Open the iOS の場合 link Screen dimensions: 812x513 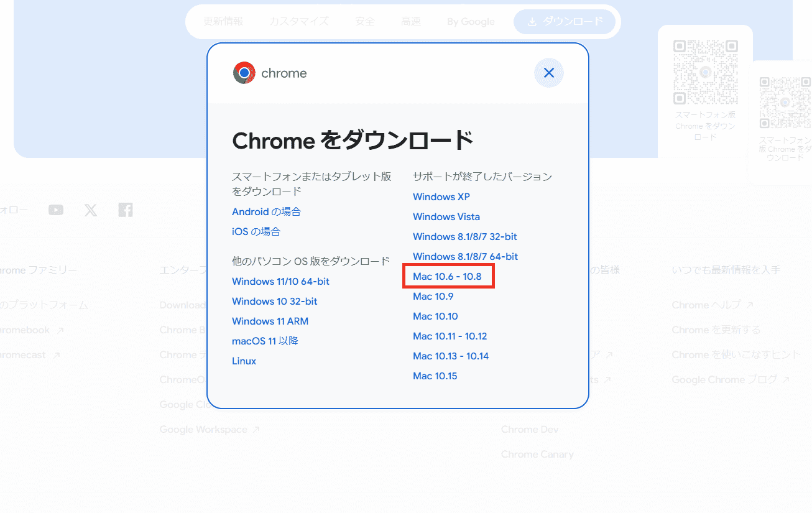[256, 231]
